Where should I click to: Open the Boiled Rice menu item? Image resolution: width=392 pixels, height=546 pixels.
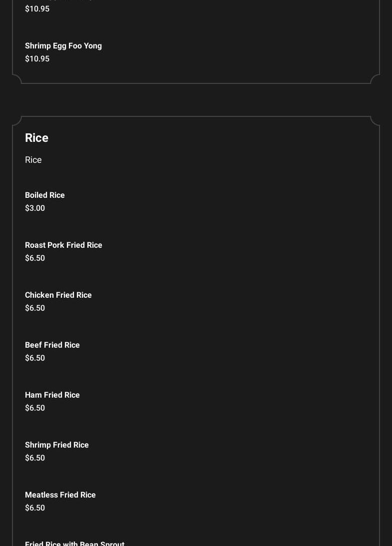(x=45, y=195)
